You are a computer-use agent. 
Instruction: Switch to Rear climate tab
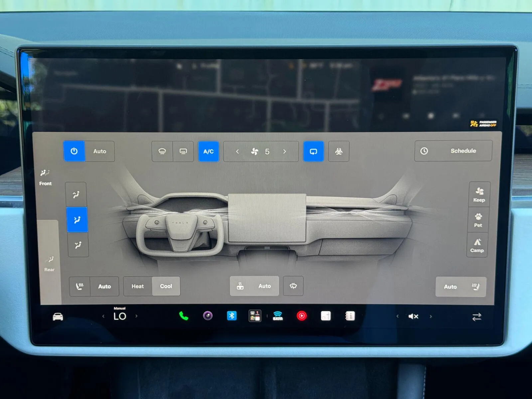pos(50,263)
